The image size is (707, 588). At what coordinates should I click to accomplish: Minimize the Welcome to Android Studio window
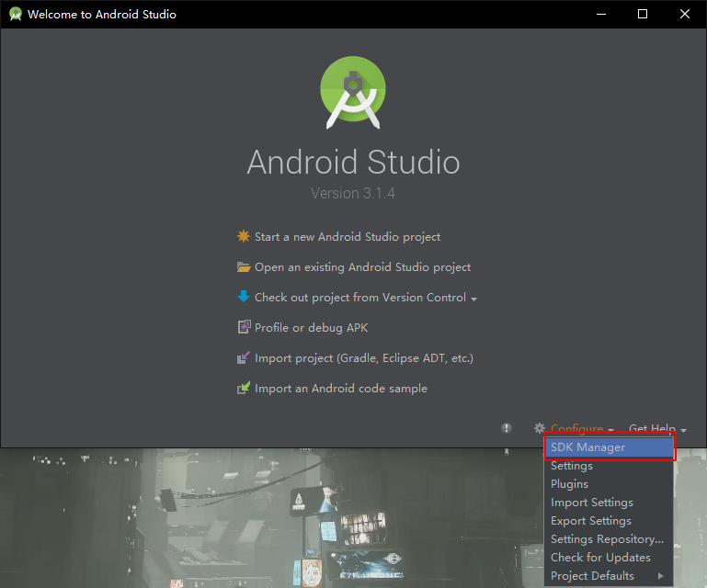click(x=601, y=14)
